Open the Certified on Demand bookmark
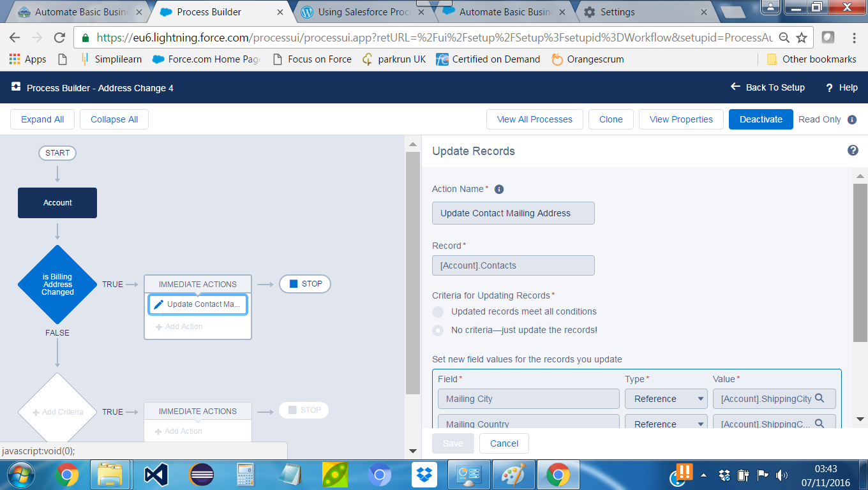Viewport: 868px width, 490px height. coord(488,59)
